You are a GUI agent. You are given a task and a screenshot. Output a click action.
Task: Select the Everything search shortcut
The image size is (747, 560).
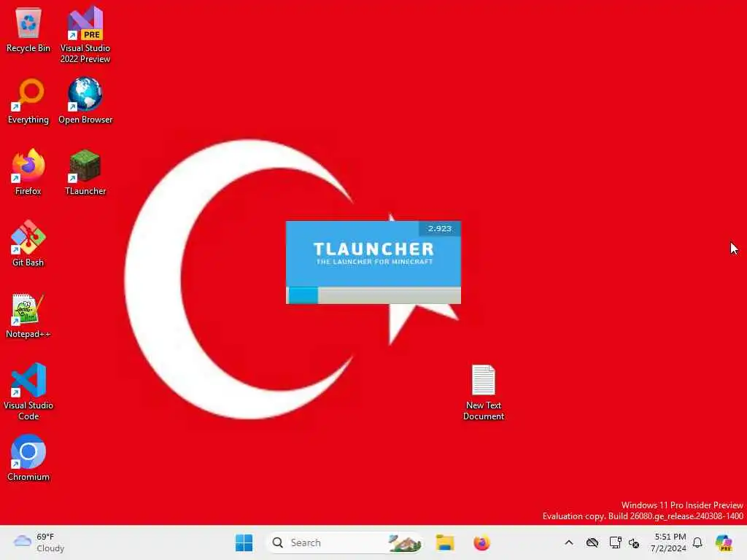click(x=28, y=101)
